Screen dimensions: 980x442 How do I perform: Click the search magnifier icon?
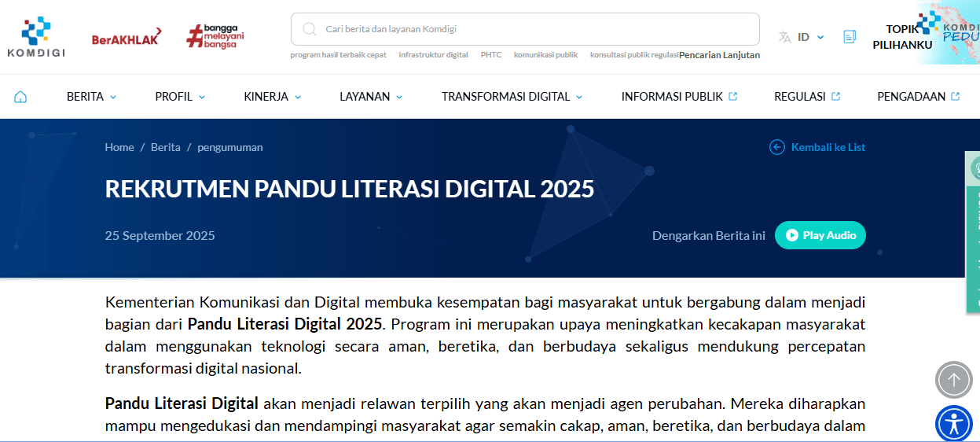(310, 29)
